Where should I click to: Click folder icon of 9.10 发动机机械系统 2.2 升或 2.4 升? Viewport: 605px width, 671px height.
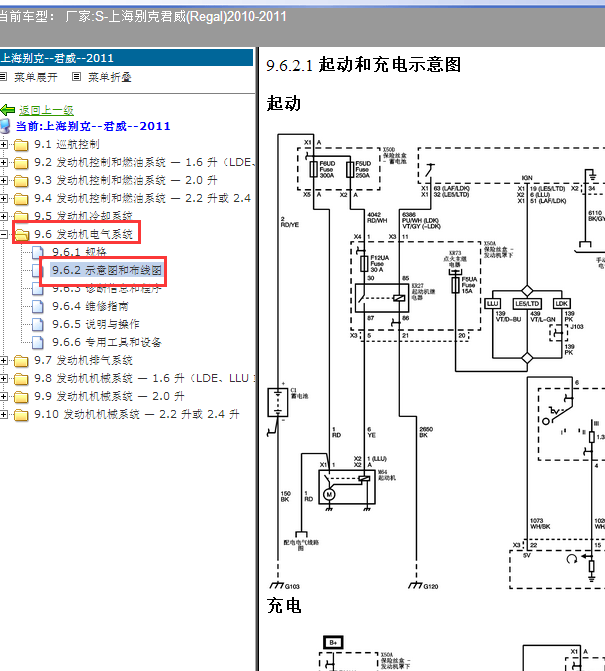(21, 415)
